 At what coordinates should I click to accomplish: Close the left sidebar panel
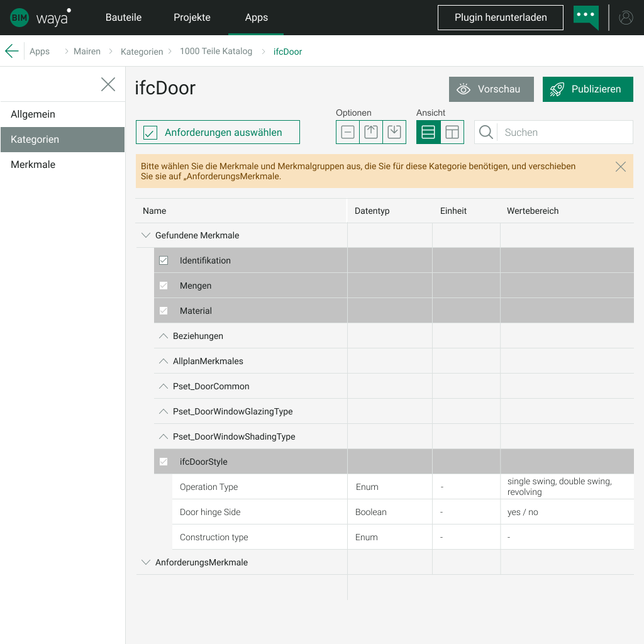108,84
